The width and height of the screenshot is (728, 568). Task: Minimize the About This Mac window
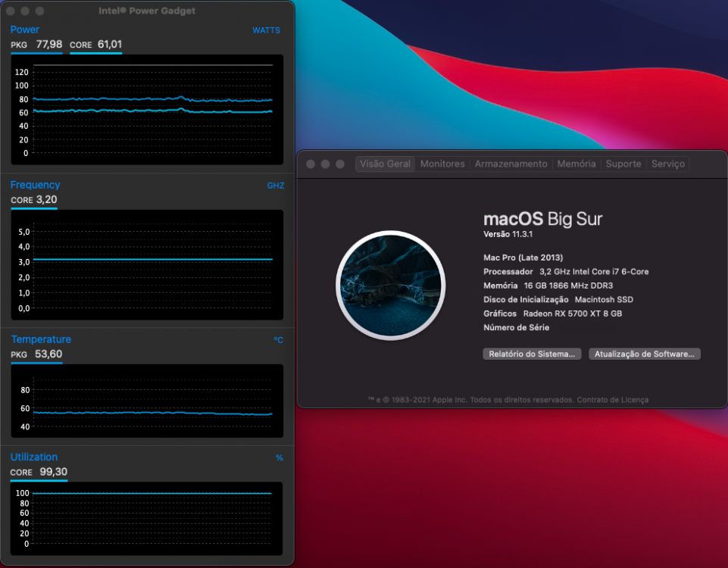coord(326,164)
